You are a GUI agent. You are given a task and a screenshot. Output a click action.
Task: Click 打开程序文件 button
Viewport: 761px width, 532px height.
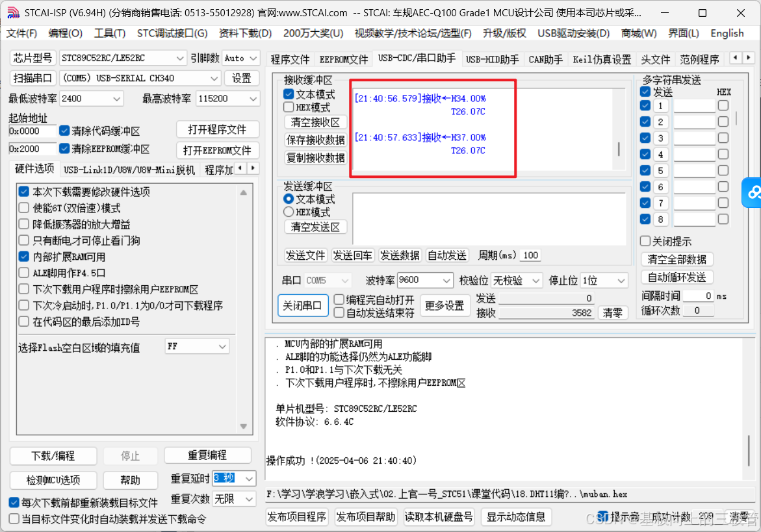[217, 129]
